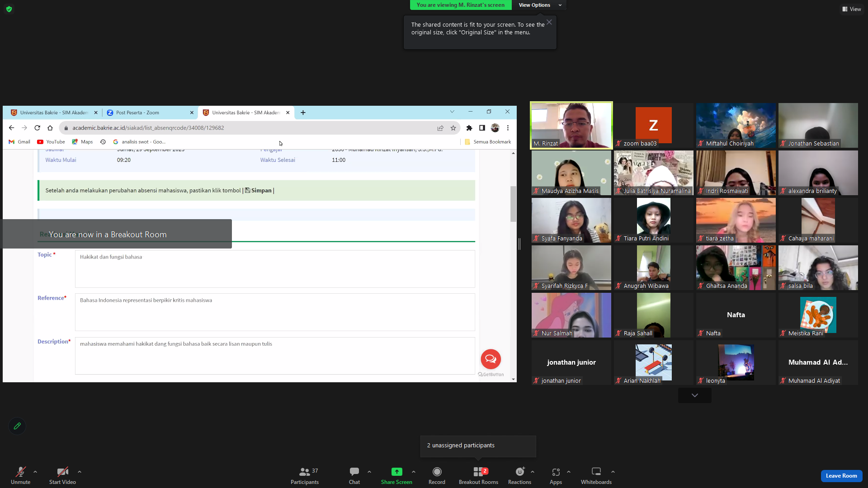
Task: Open the View Options dropdown
Action: [x=539, y=5]
